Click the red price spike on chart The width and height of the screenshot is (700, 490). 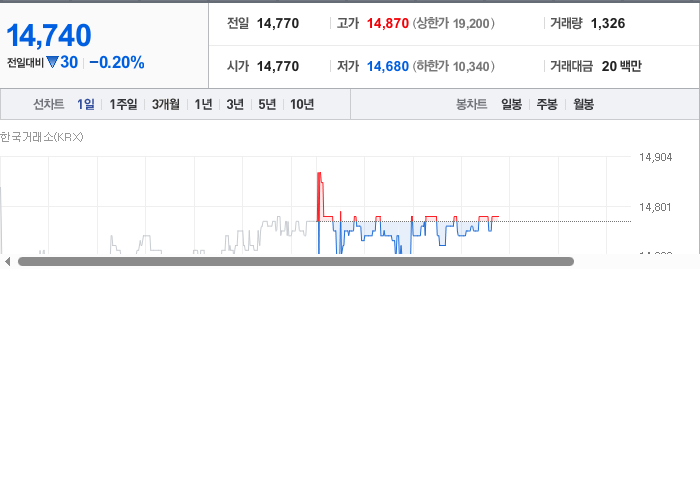(320, 195)
